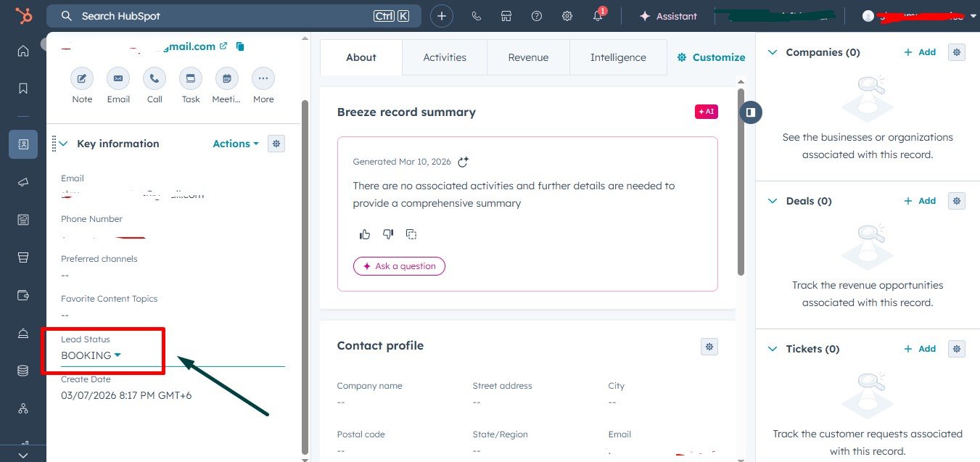Create a Task for this contact
980x462 pixels.
point(191,78)
